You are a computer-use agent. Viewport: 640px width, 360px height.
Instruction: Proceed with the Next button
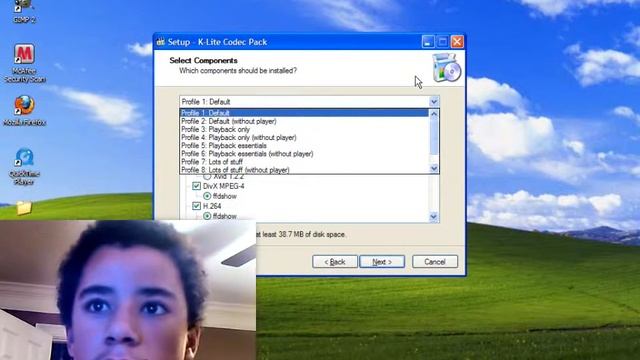(382, 262)
